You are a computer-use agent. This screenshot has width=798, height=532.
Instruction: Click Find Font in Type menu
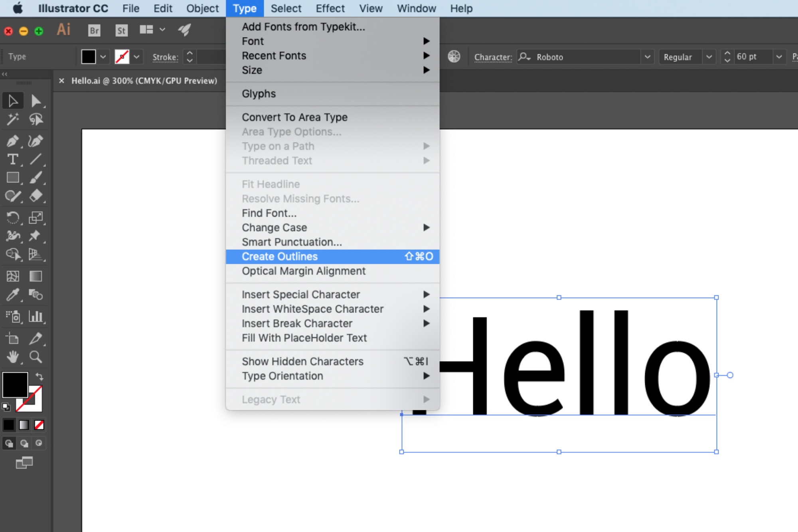point(269,213)
